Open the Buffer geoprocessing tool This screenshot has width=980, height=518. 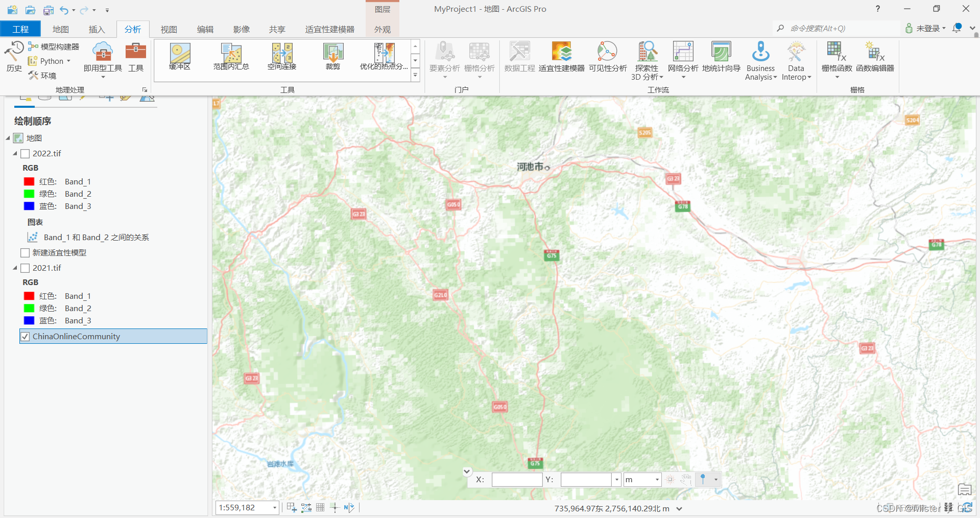point(179,56)
